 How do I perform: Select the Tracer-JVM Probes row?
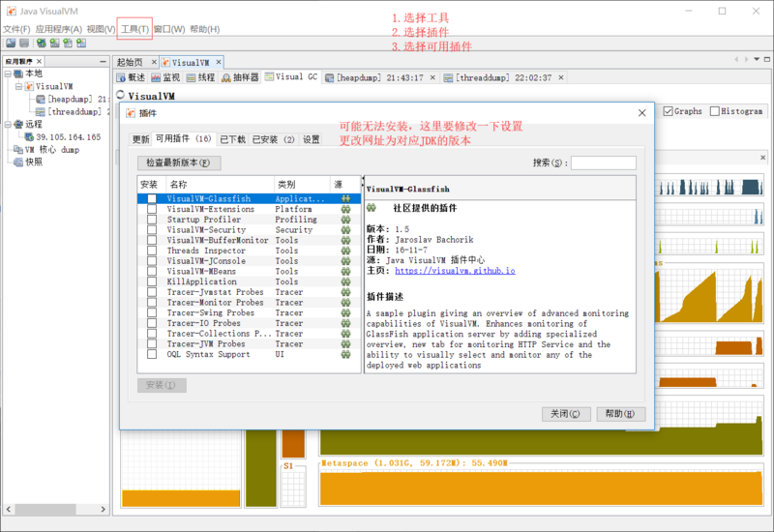(x=250, y=343)
